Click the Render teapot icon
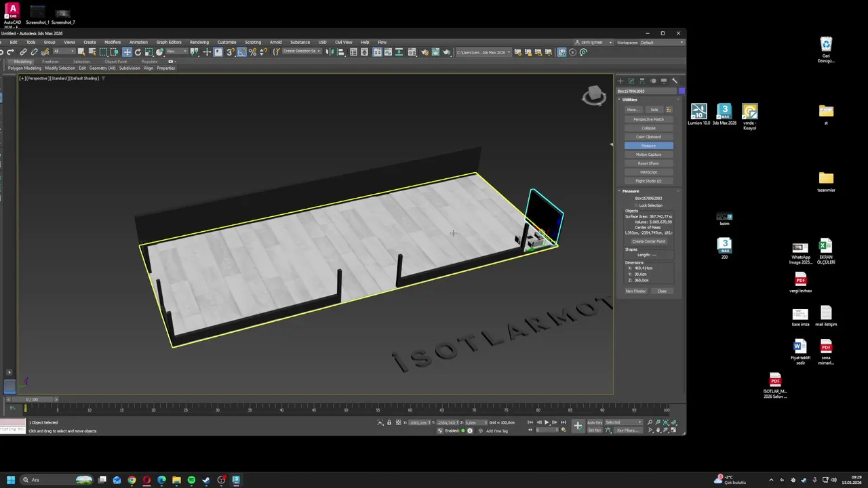This screenshot has height=488, width=868. coord(447,52)
